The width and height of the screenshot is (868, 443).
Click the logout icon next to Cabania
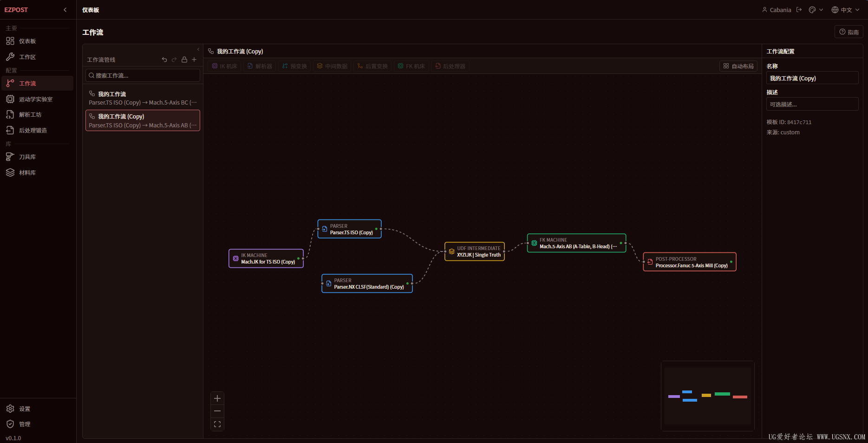point(799,10)
